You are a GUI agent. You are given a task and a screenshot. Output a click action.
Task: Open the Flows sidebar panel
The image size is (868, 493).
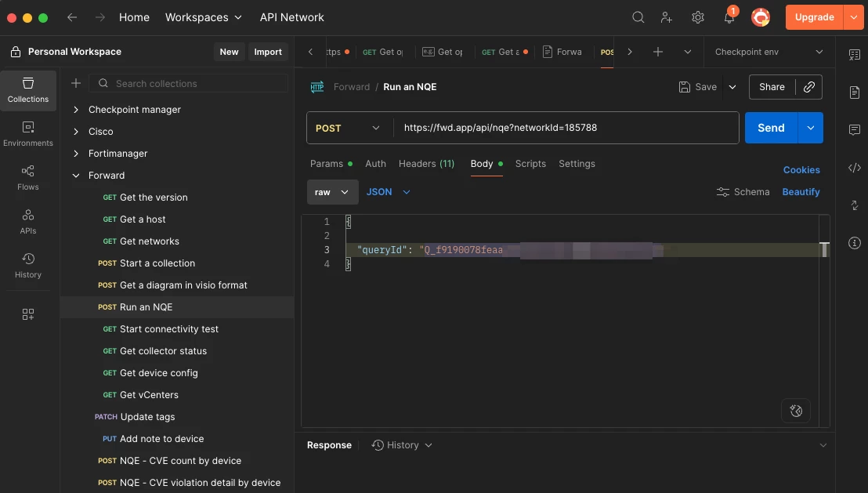point(27,178)
